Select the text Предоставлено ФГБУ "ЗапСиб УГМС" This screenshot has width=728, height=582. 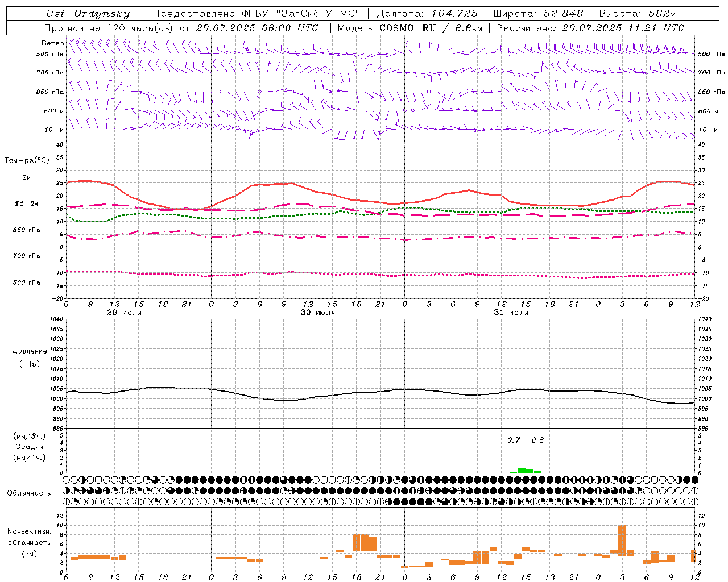click(257, 14)
